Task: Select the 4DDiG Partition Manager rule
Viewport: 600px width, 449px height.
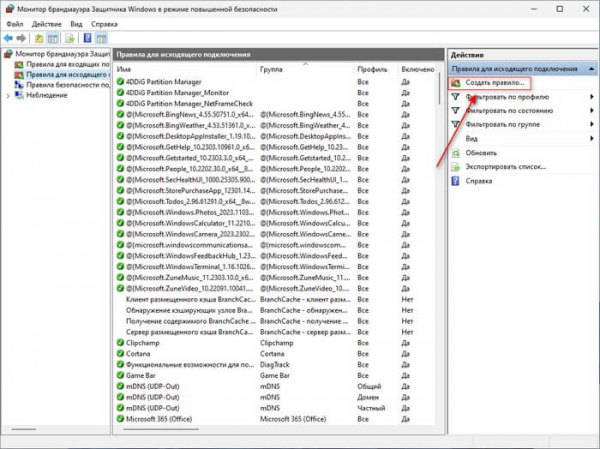Action: click(275, 82)
